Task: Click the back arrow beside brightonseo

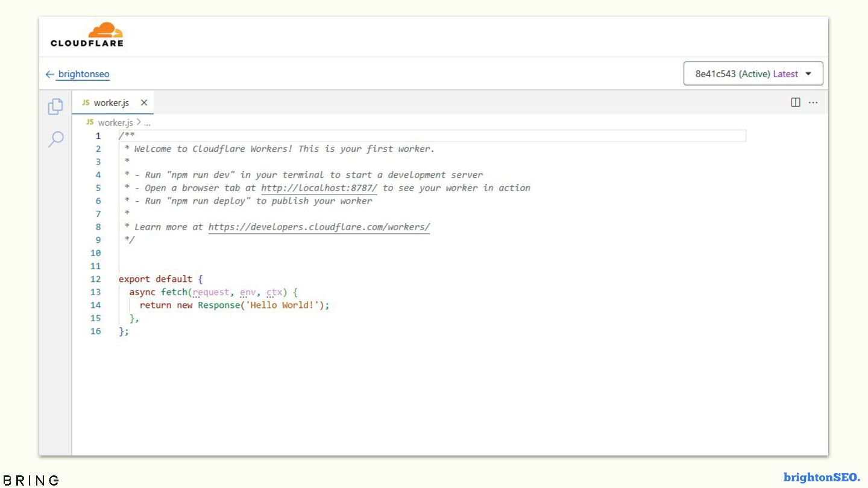Action: pos(49,75)
